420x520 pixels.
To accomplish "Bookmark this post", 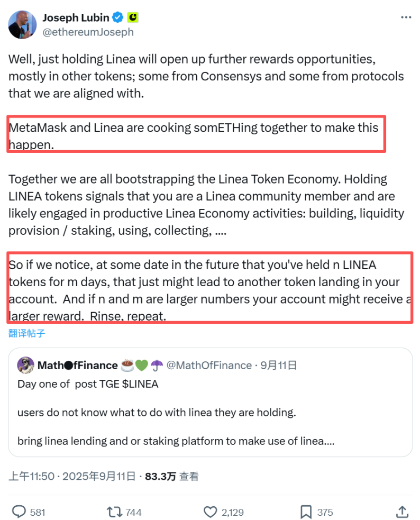I will pos(306,512).
